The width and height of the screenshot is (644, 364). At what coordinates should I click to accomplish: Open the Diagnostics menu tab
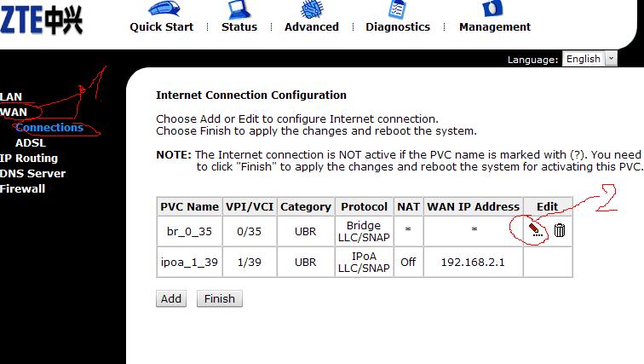(x=398, y=26)
